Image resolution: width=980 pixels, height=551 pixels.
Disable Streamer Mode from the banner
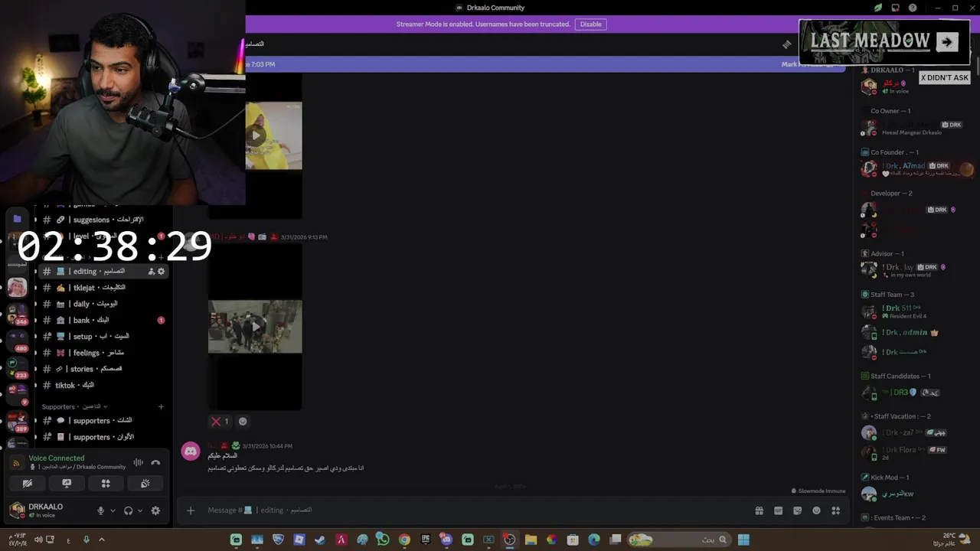click(590, 24)
